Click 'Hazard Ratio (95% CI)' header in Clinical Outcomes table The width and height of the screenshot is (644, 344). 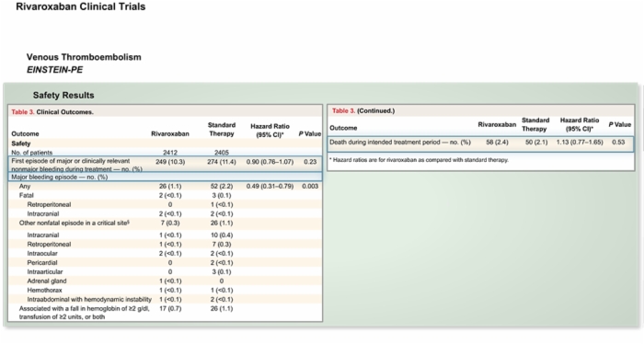coord(270,131)
